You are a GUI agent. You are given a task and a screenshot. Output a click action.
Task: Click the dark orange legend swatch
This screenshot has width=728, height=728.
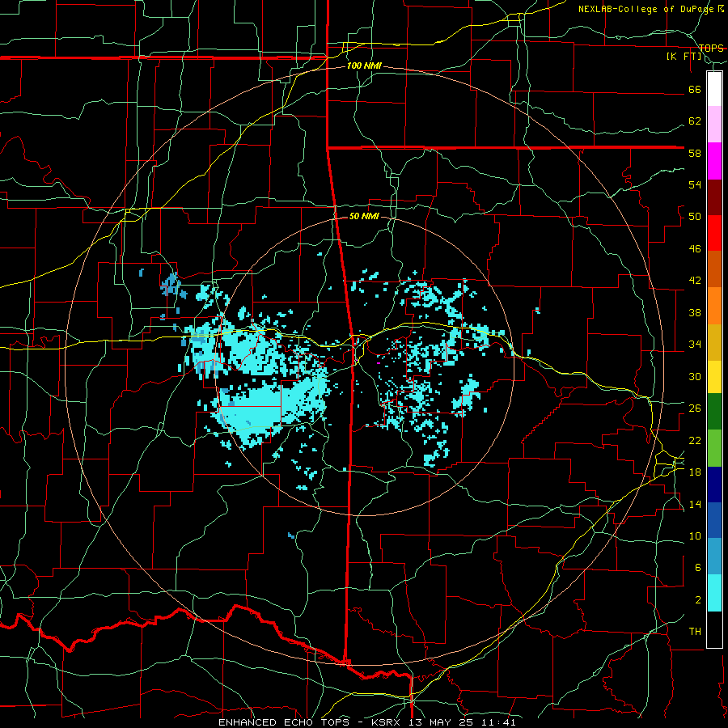coord(714,269)
